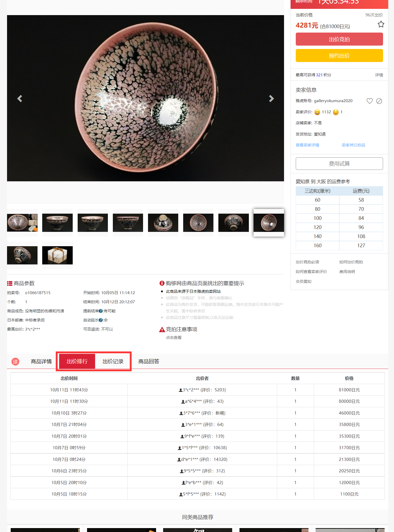Block the seller using the circle-slash icon
The image size is (394, 532).
pyautogui.click(x=379, y=101)
